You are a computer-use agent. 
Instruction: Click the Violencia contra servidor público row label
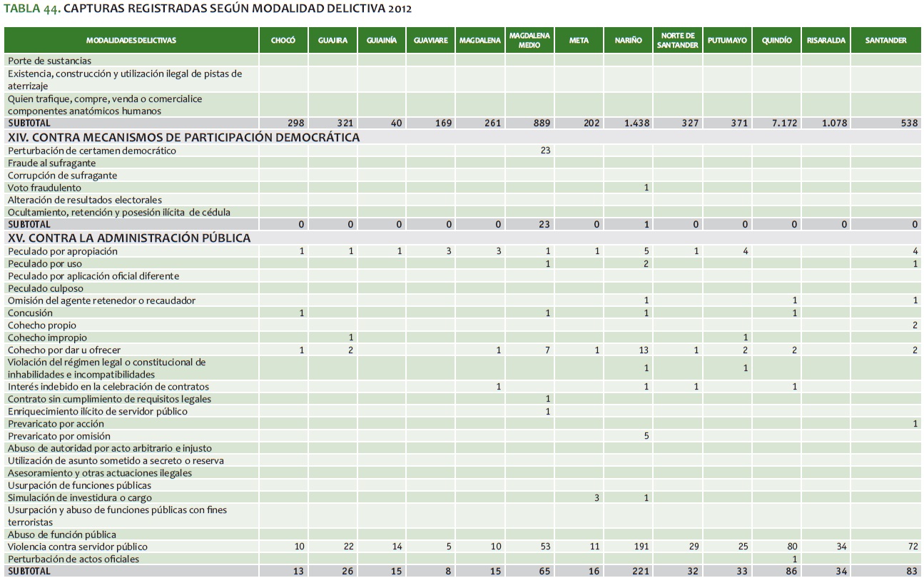[x=78, y=547]
